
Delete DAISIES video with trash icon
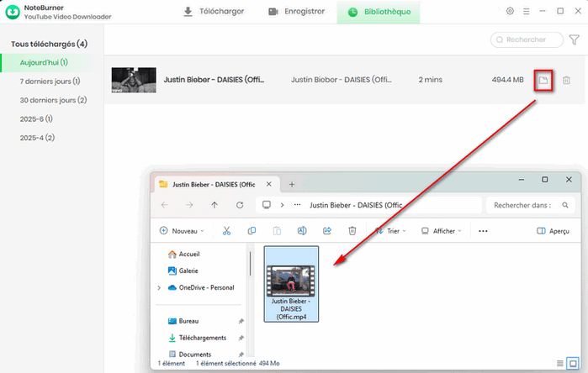pyautogui.click(x=566, y=80)
